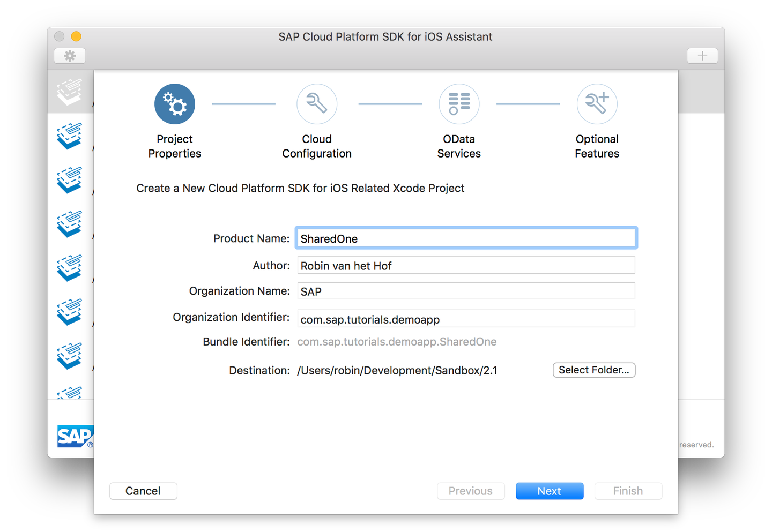
Task: Click the window title text
Action: (x=385, y=37)
